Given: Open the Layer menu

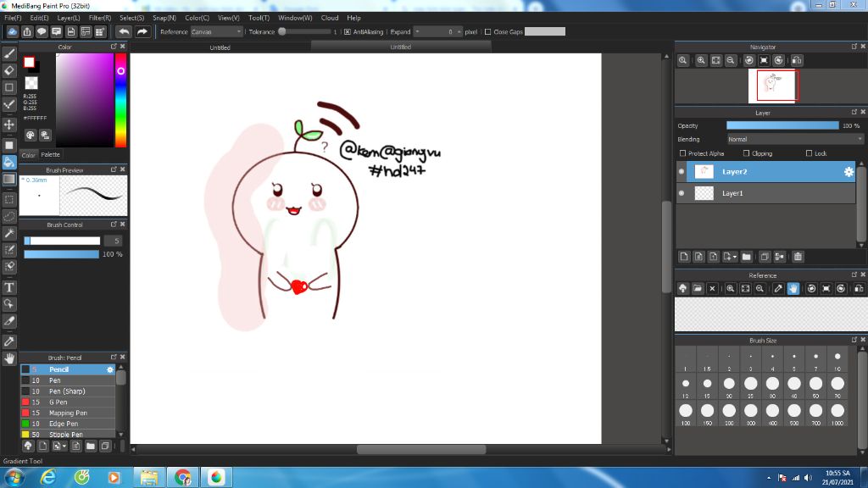Looking at the screenshot, I should click(69, 18).
